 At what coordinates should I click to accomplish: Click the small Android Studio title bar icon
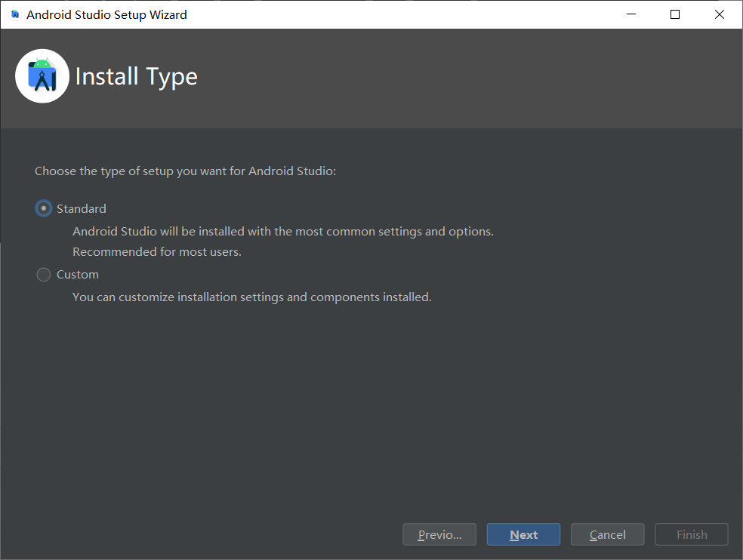tap(15, 14)
